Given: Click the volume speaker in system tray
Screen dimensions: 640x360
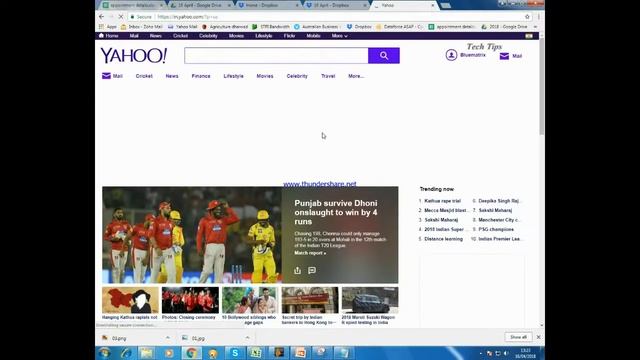Looking at the screenshot, I should click(505, 353).
